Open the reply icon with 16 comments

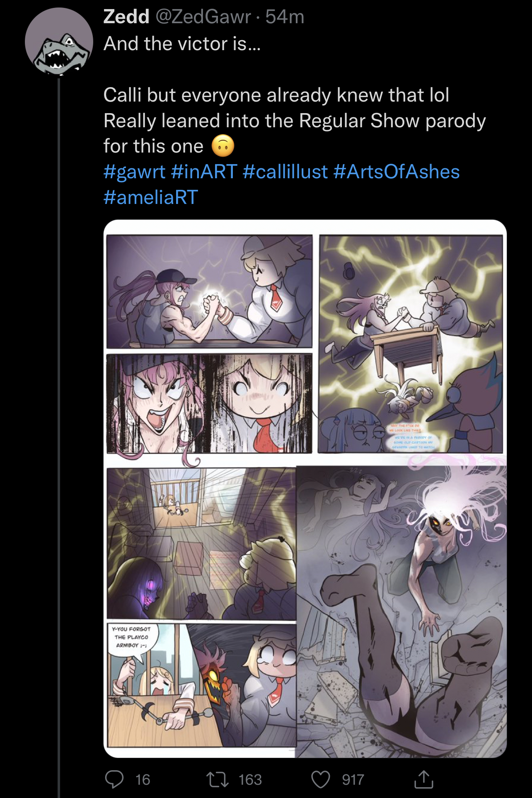[114, 779]
